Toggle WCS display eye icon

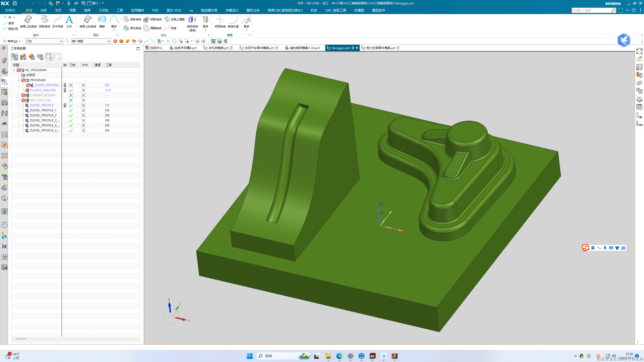pyautogui.click(x=220, y=41)
